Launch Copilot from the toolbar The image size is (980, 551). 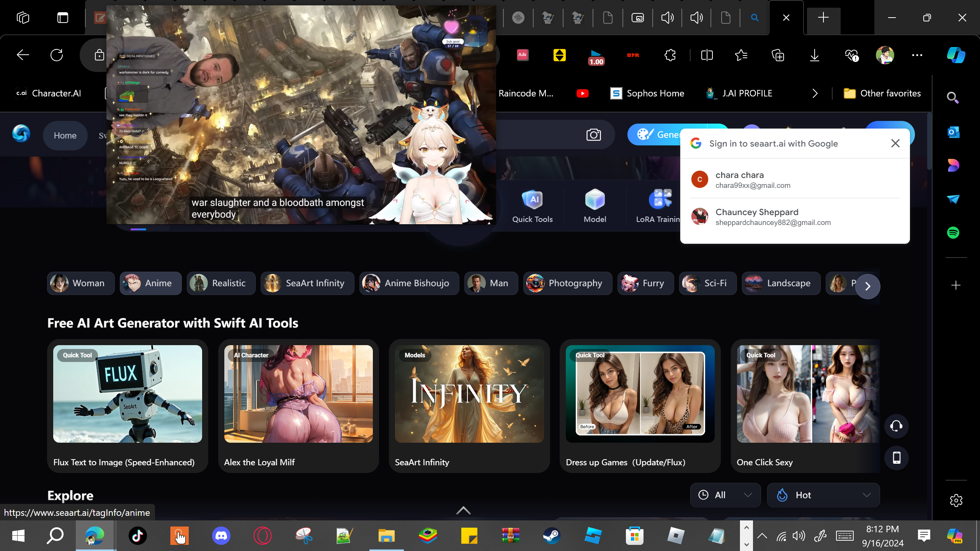tap(956, 55)
